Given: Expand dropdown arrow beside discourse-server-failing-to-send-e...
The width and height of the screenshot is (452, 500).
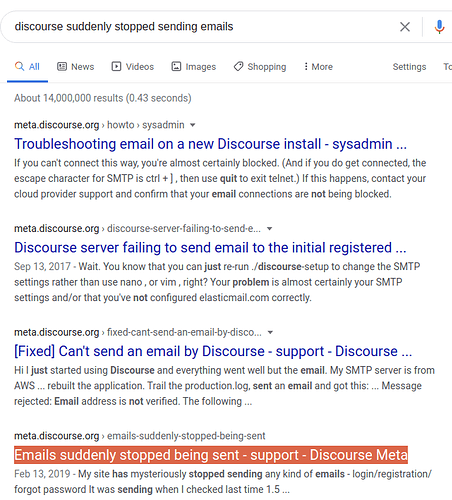Looking at the screenshot, I should (x=270, y=229).
